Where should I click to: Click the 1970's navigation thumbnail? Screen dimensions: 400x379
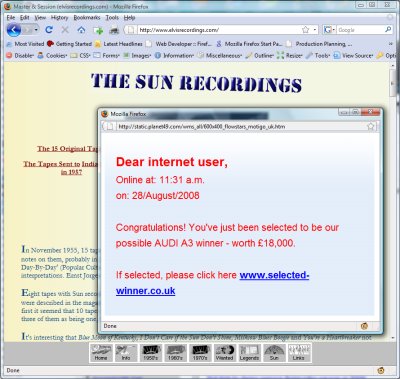pos(200,353)
